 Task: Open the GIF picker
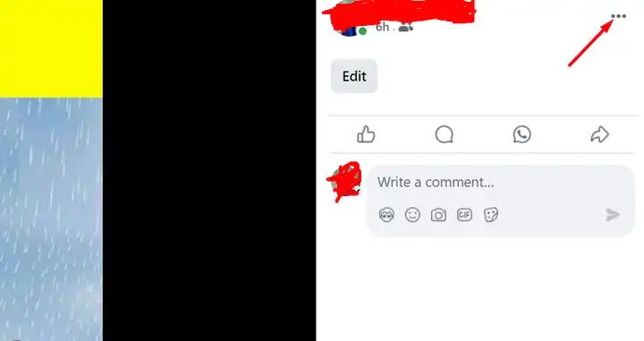[464, 215]
